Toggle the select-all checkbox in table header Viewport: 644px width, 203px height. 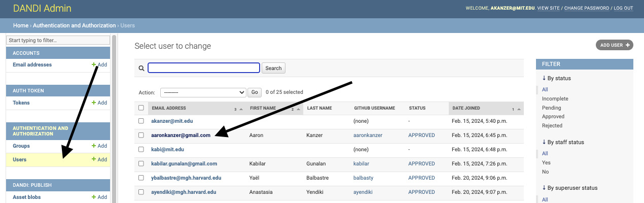pyautogui.click(x=141, y=108)
